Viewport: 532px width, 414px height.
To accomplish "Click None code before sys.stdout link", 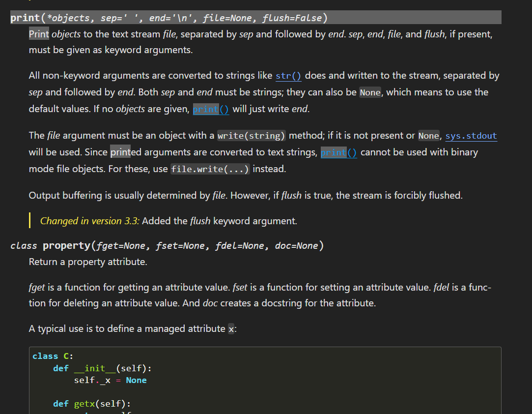I will click(429, 136).
